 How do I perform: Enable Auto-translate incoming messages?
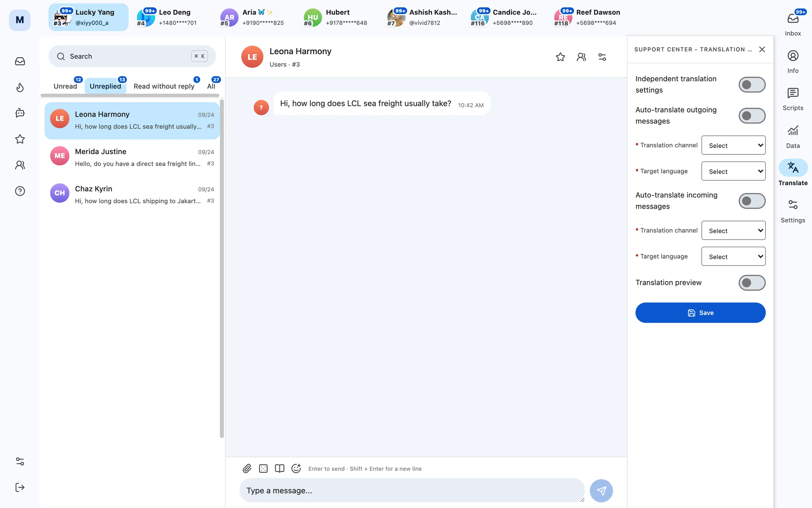[x=752, y=201]
